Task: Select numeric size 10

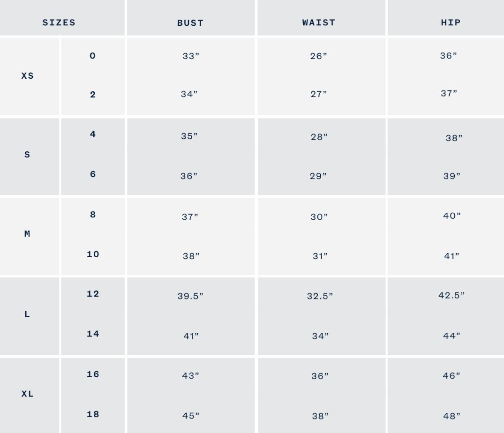Action: pos(93,254)
